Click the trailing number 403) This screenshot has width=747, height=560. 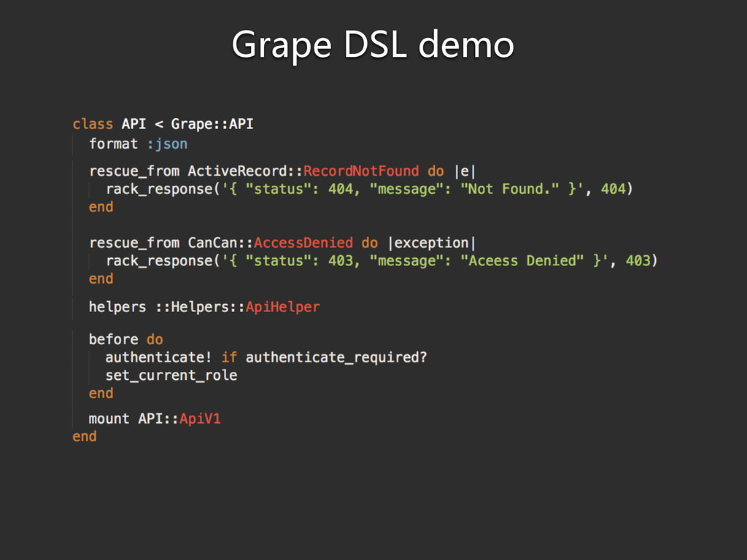tap(642, 261)
